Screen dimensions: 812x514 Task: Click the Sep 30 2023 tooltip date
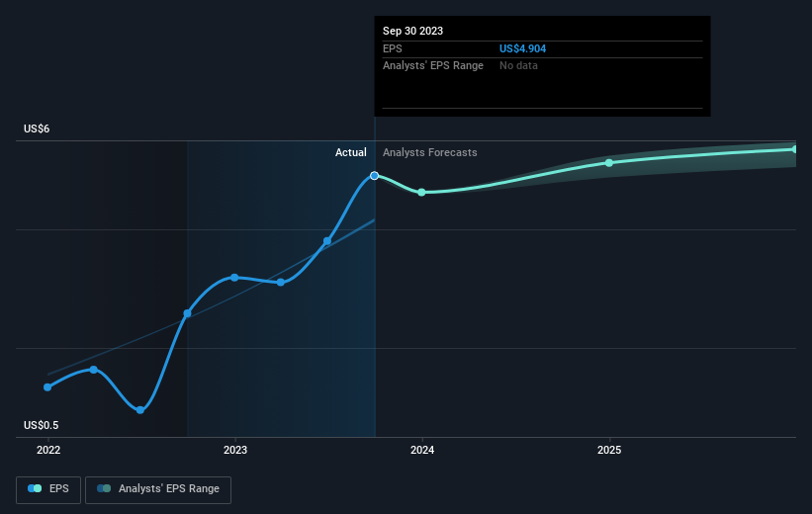pyautogui.click(x=412, y=31)
